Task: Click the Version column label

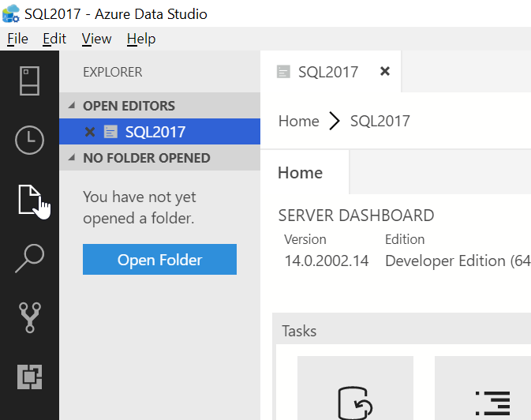Action: coord(305,239)
